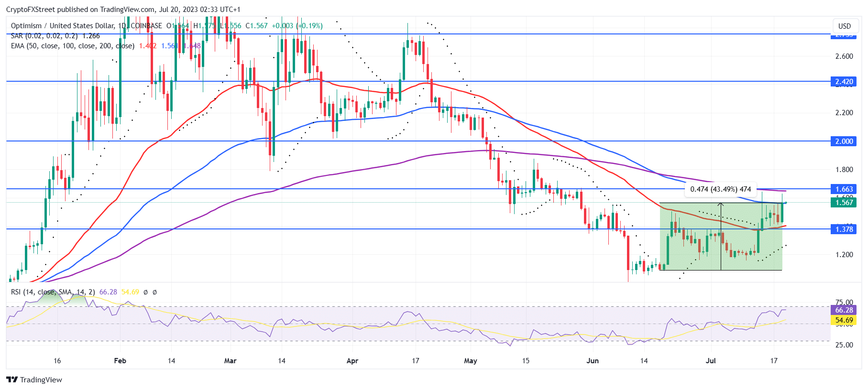The height and width of the screenshot is (390, 868).
Task: Click the 2.600 price axis value
Action: (x=844, y=56)
